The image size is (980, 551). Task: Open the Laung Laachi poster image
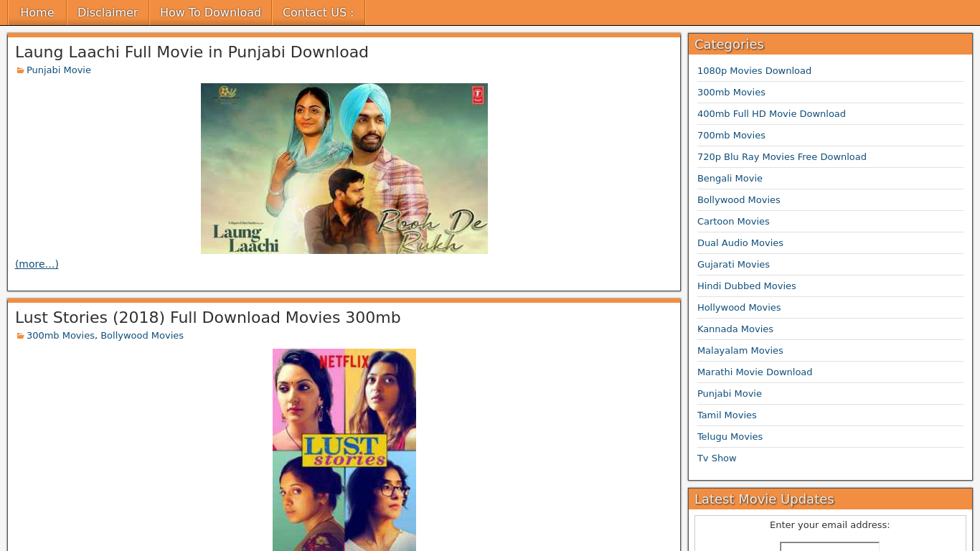point(344,169)
